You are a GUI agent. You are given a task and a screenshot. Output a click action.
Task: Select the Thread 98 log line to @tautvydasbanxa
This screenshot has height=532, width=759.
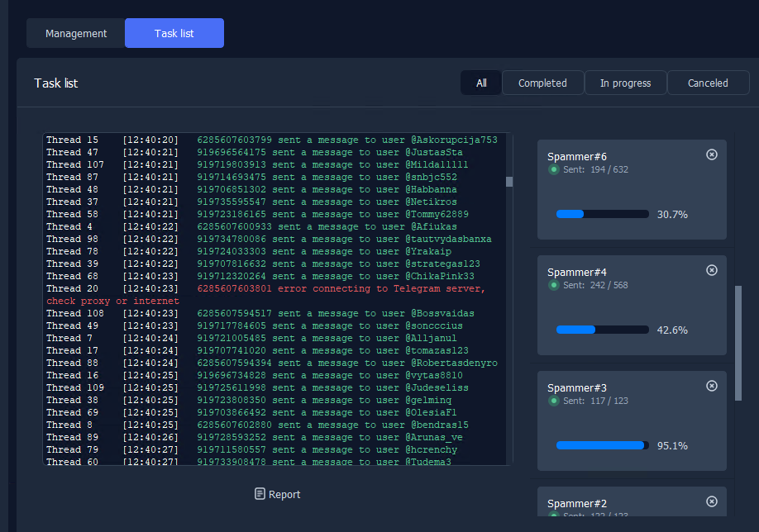pyautogui.click(x=270, y=239)
